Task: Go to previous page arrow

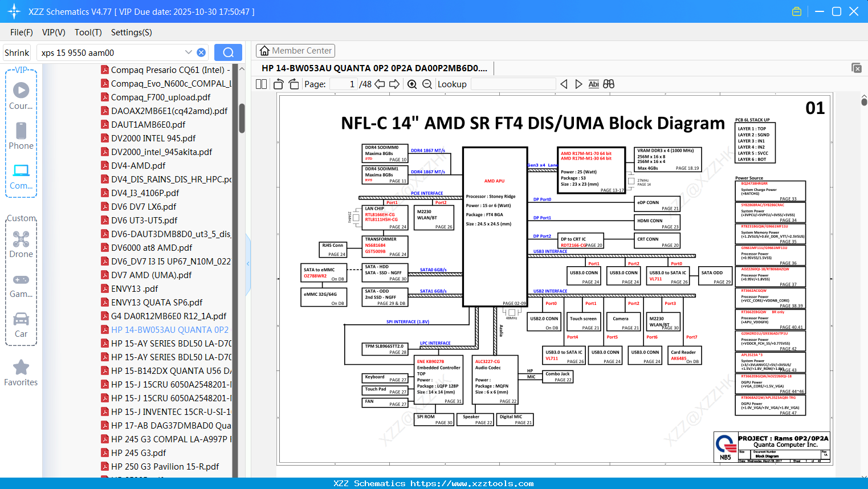Action: click(380, 84)
